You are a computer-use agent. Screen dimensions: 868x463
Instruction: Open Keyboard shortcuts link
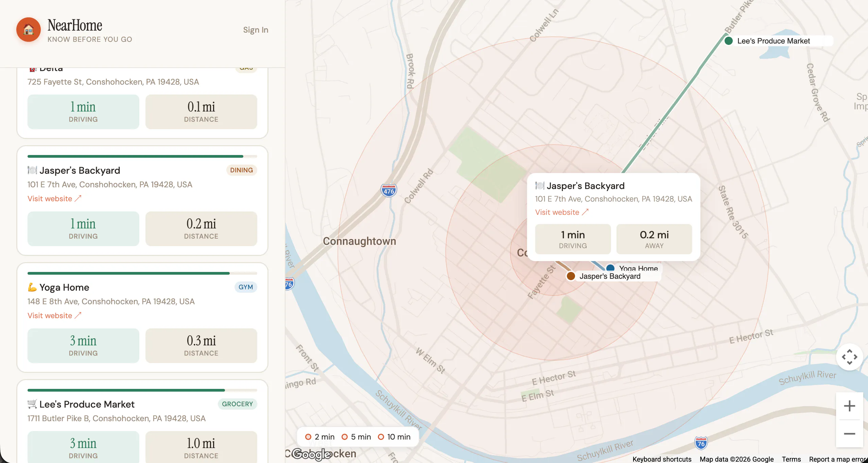[x=662, y=459]
